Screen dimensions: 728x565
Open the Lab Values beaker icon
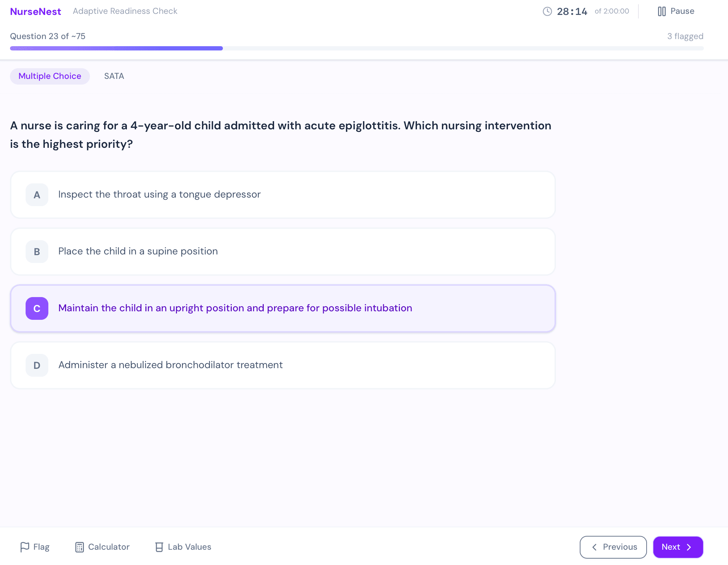tap(159, 547)
